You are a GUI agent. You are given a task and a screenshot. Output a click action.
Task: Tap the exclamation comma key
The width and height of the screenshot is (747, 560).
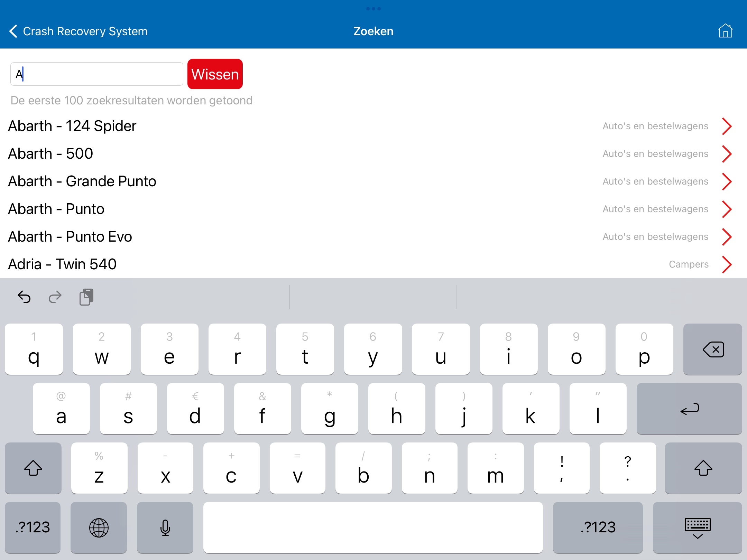[562, 468]
